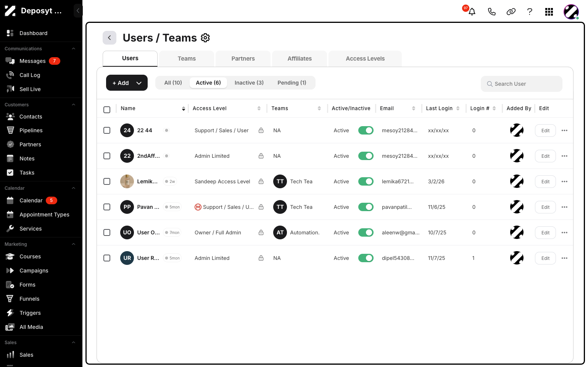Open the help question mark
The height and width of the screenshot is (367, 588).
[x=530, y=12]
